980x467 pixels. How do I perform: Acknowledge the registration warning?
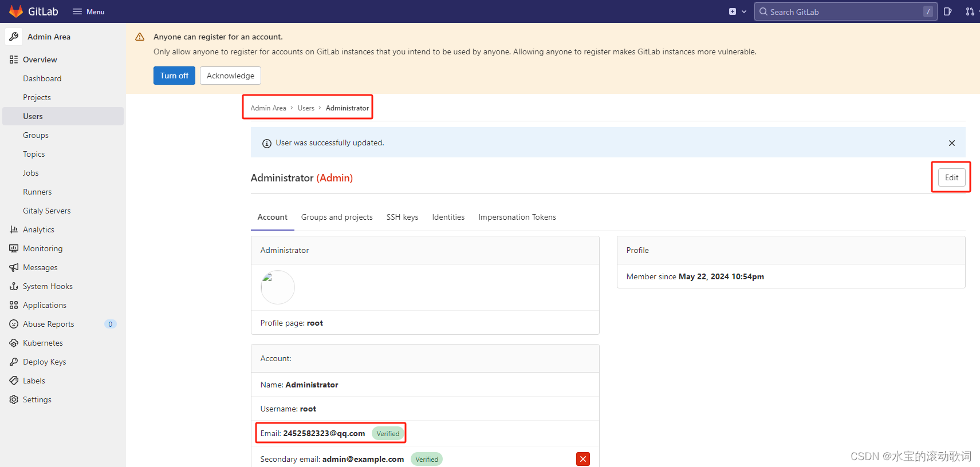[x=230, y=76]
